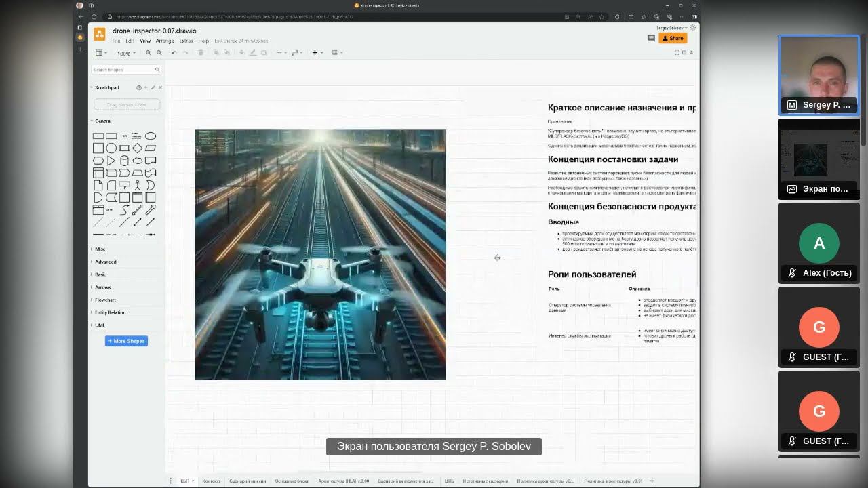This screenshot has height=488, width=868.
Task: Click the fullscreen icon at top right
Action: click(x=677, y=52)
